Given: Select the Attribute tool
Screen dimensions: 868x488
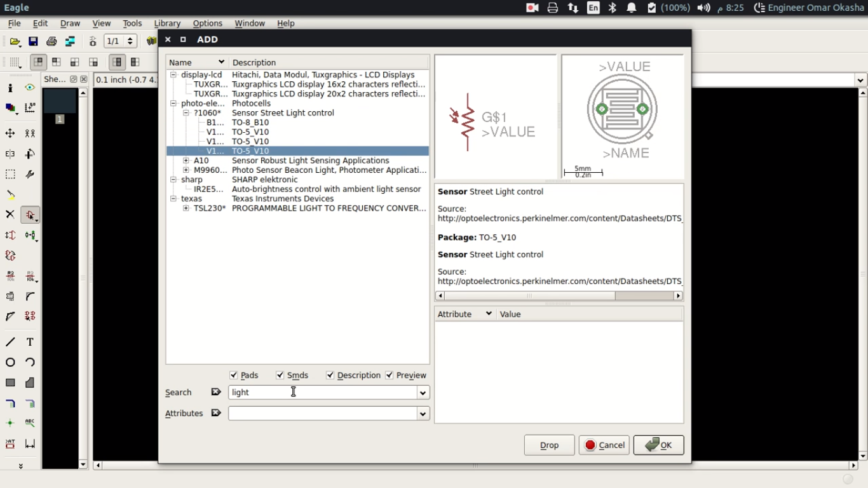Looking at the screenshot, I should pos(10,444).
